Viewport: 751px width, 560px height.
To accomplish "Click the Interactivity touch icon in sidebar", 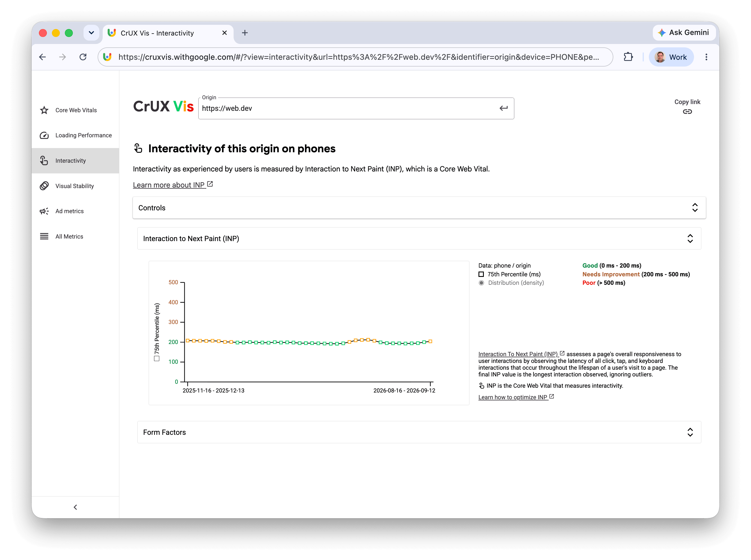I will coord(44,161).
